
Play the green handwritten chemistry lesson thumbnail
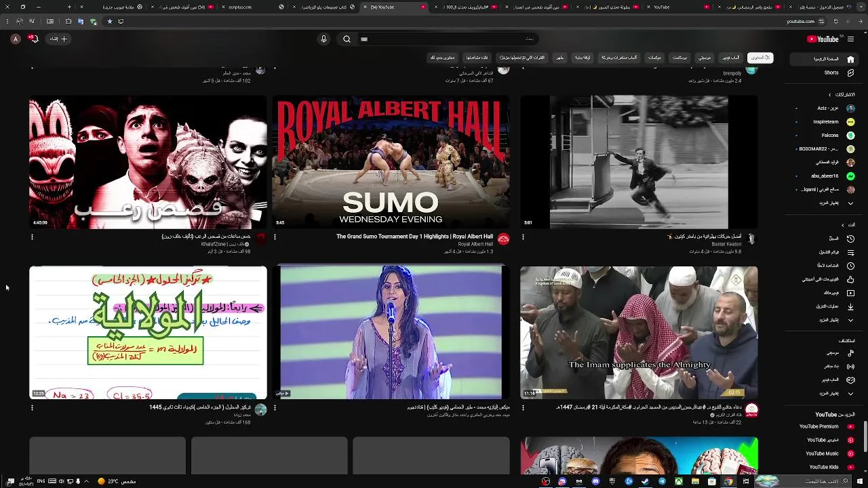click(148, 332)
